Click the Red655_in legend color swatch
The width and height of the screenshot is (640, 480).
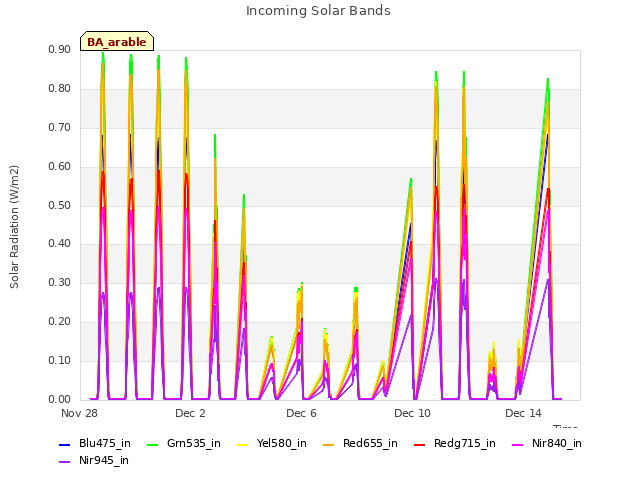[329, 444]
